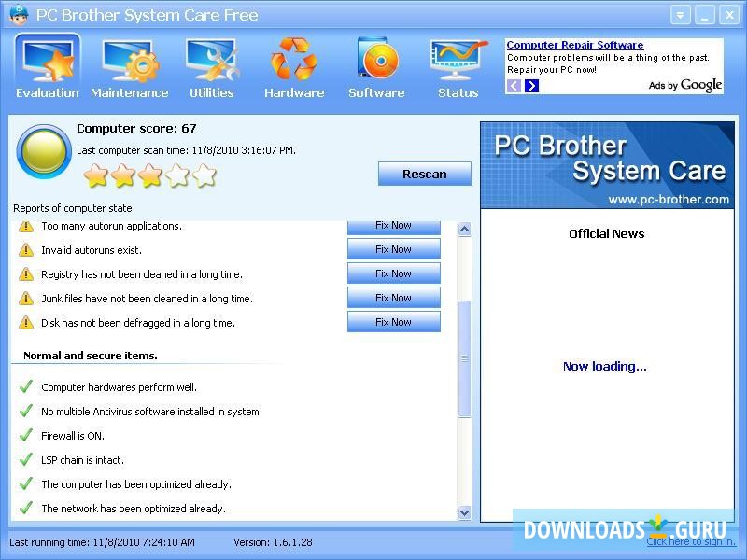Click warning icon beside Junk files item

click(26, 299)
